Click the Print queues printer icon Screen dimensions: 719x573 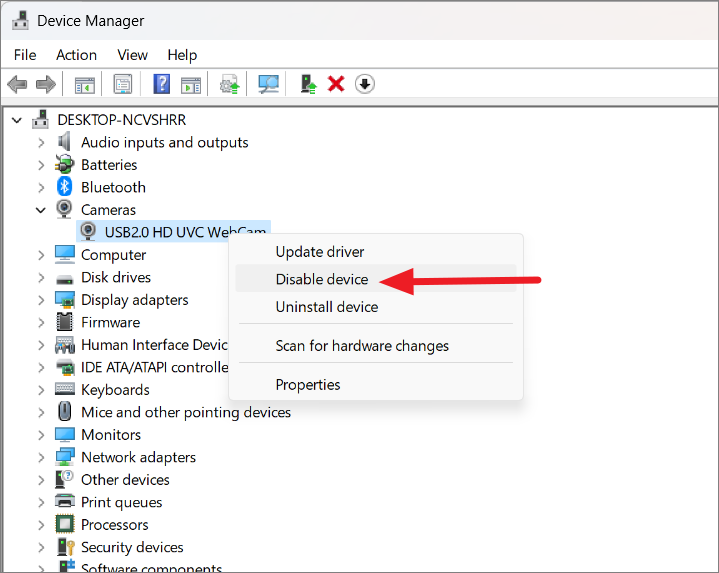point(65,501)
